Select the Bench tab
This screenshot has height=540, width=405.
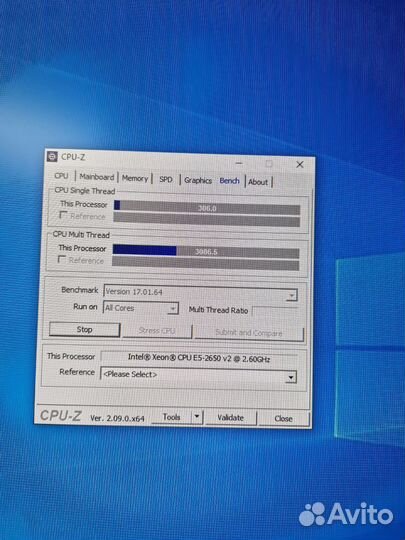tap(229, 181)
